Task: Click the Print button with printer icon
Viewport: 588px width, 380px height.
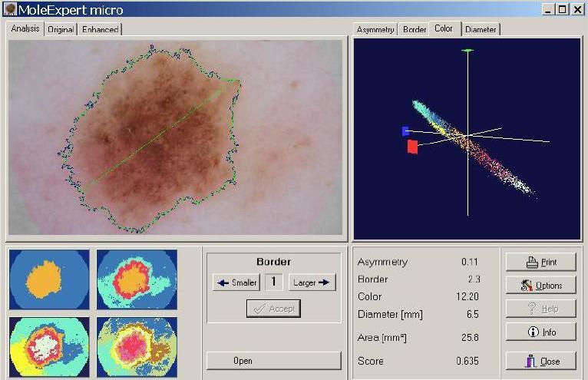Action: [540, 262]
